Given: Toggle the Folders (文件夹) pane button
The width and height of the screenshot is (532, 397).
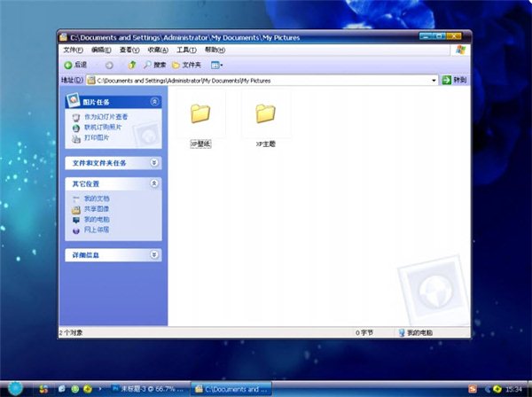Looking at the screenshot, I should [x=186, y=65].
